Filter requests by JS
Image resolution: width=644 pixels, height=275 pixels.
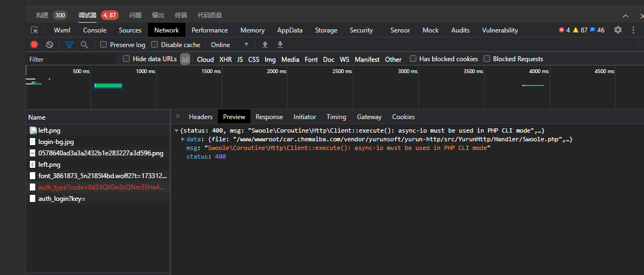tap(240, 59)
